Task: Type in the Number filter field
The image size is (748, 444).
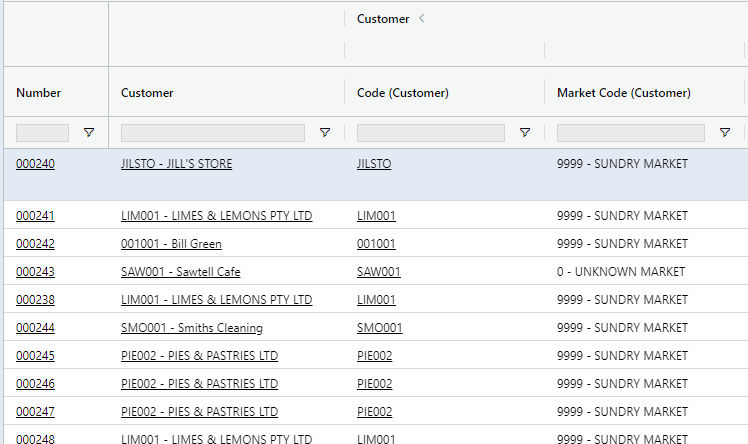Action: point(43,133)
